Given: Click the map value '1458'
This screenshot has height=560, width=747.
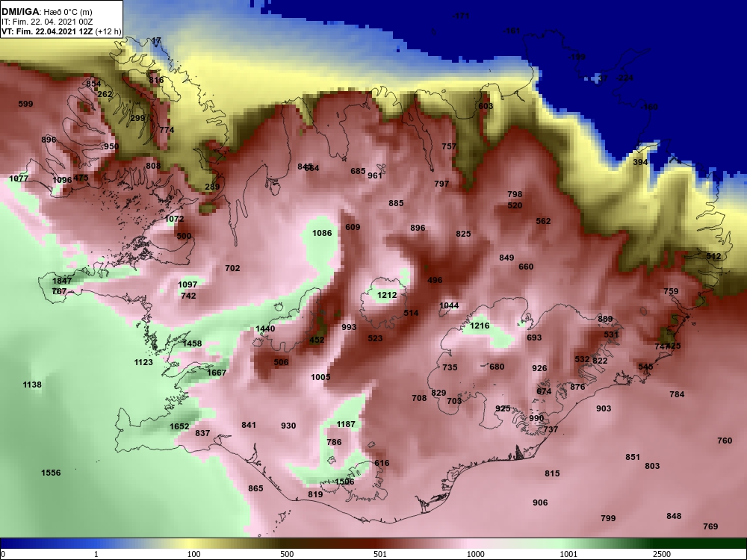Looking at the screenshot, I should 192,343.
